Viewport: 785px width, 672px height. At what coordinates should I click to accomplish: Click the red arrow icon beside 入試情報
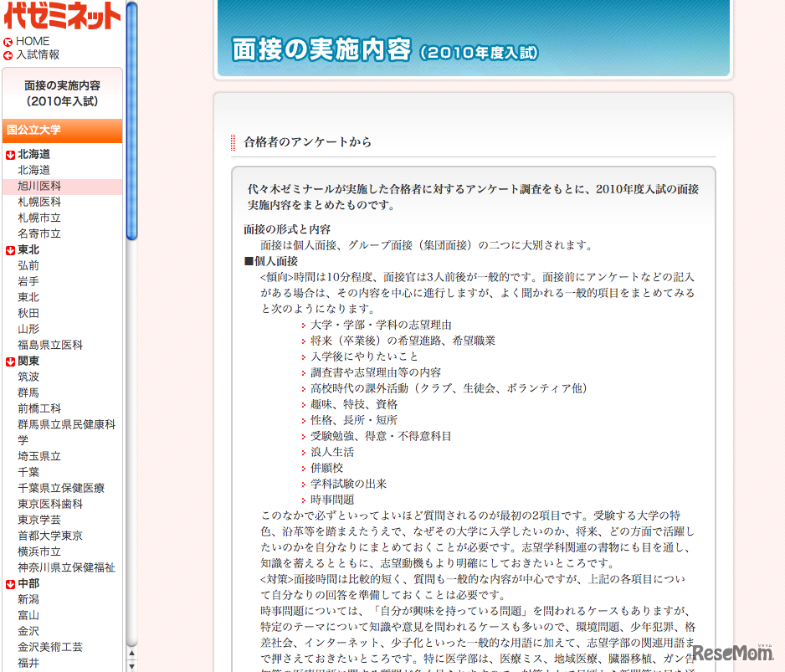(x=8, y=55)
